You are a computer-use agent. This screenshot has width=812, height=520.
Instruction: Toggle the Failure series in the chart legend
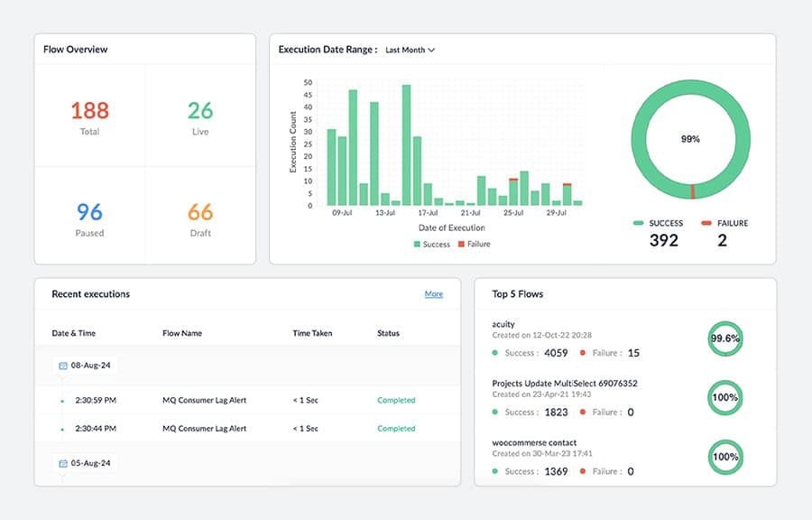[460, 244]
